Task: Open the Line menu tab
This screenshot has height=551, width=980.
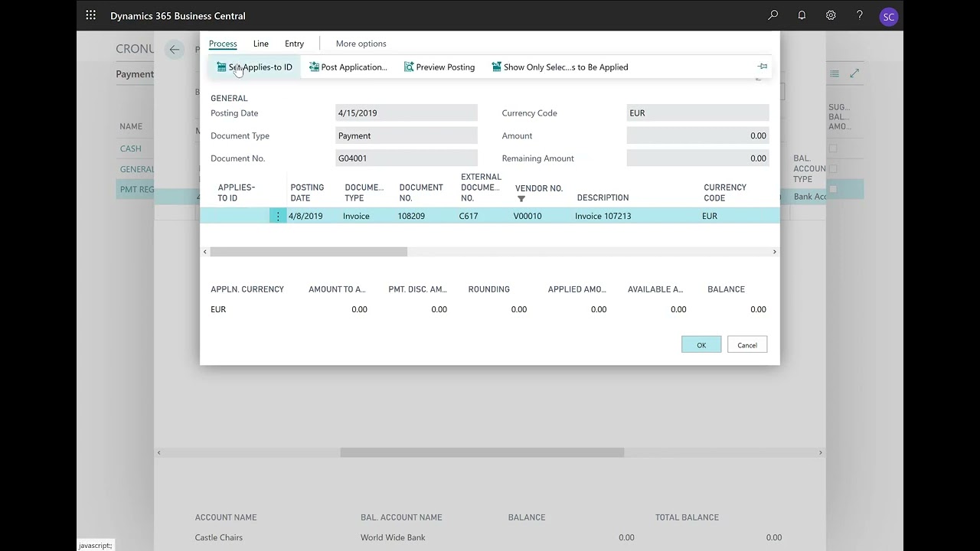Action: [260, 44]
